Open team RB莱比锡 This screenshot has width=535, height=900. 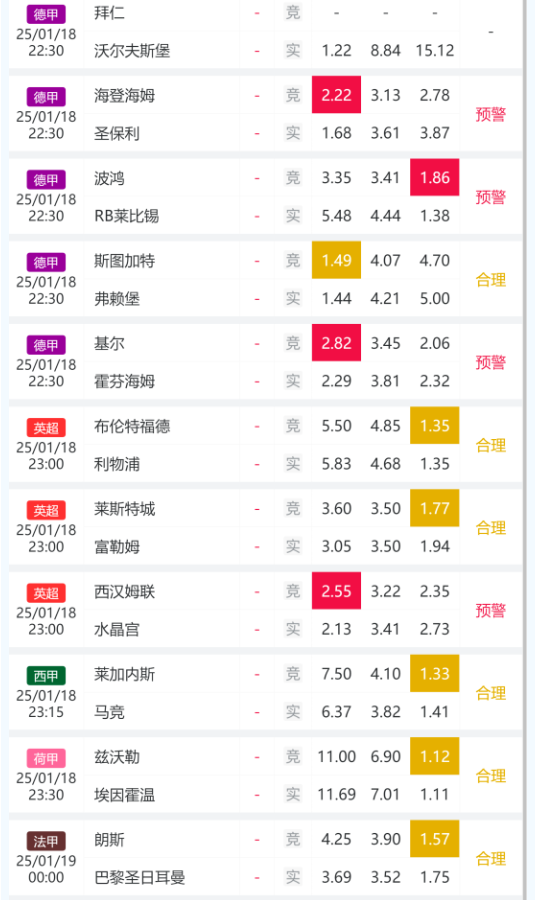pyautogui.click(x=126, y=216)
